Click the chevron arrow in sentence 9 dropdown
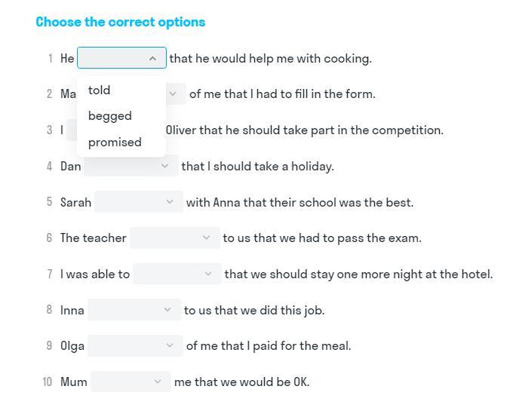510x420 pixels. pyautogui.click(x=170, y=346)
